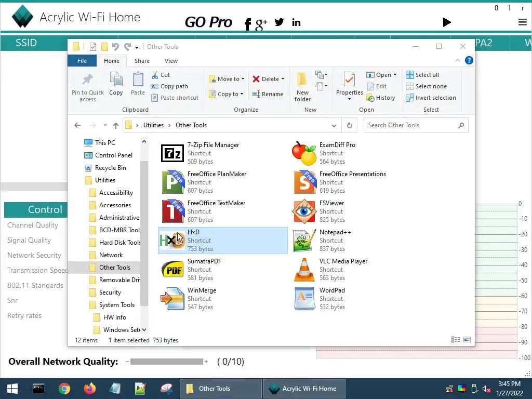Click the Rename button

268,94
